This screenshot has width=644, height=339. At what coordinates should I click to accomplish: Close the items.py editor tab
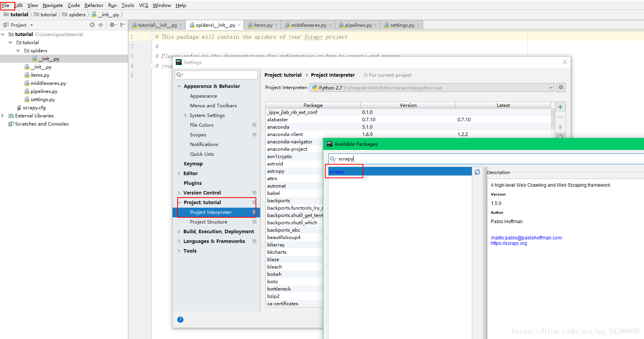[x=276, y=25]
